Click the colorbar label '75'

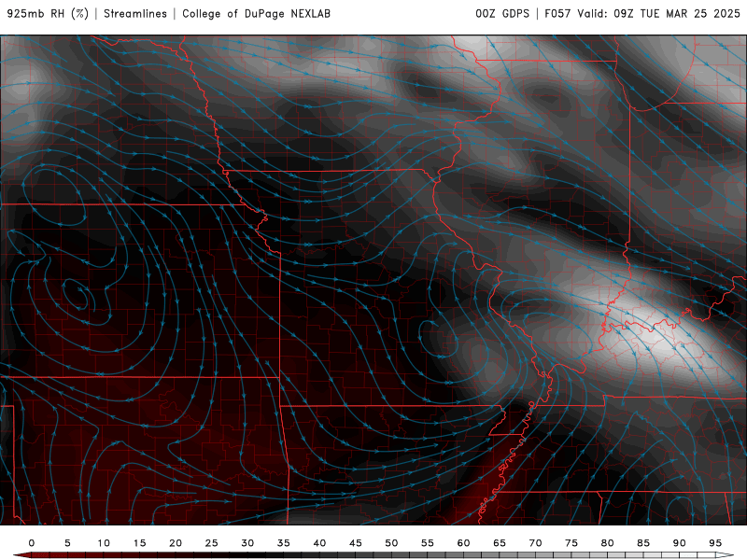(571, 543)
